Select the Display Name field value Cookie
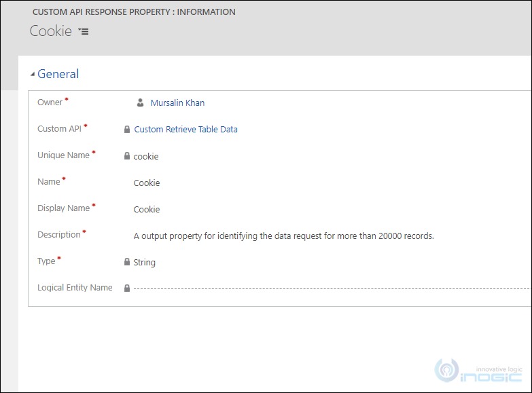Image resolution: width=532 pixels, height=393 pixels. 147,209
